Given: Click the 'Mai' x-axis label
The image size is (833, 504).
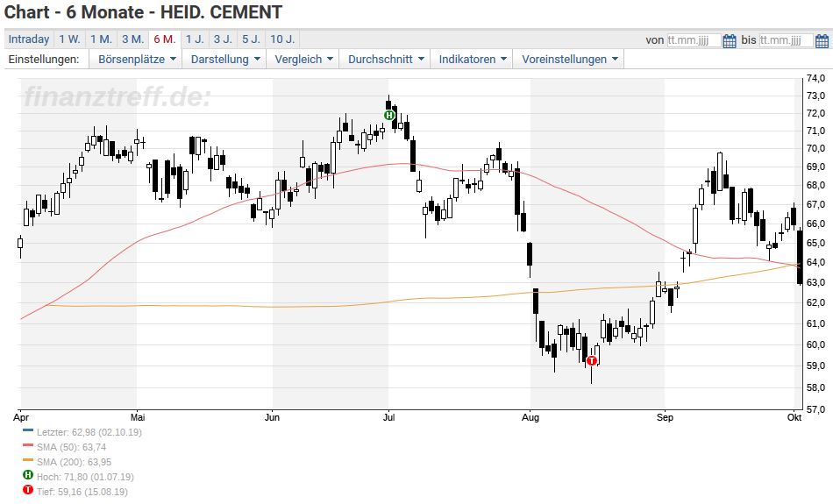Looking at the screenshot, I should (138, 417).
